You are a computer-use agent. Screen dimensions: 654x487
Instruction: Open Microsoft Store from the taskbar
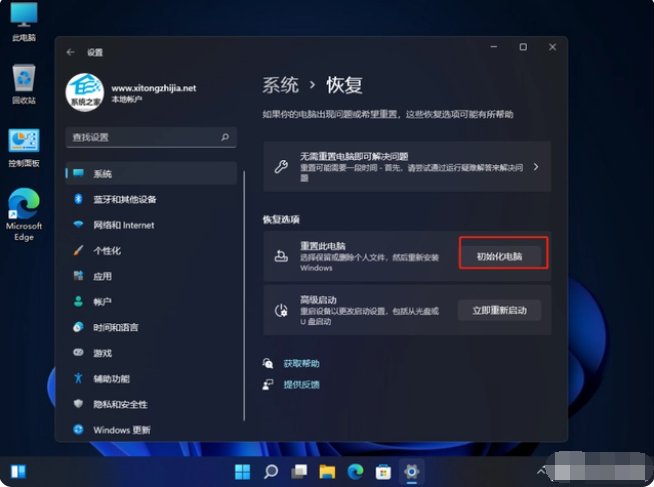383,472
